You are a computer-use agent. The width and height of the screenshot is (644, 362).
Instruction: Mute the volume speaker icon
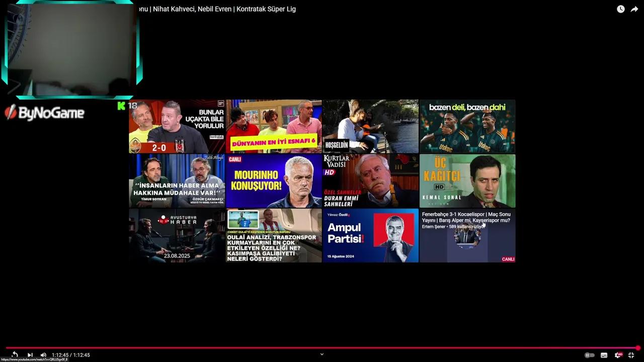point(43,355)
